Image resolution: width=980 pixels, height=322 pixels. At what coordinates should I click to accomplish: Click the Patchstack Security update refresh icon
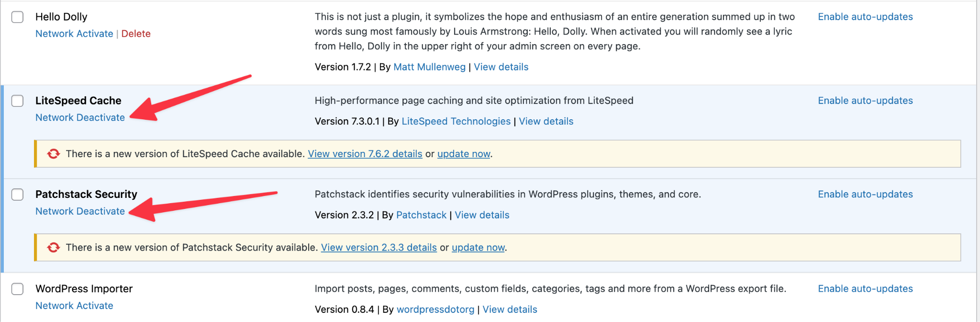pyautogui.click(x=54, y=247)
